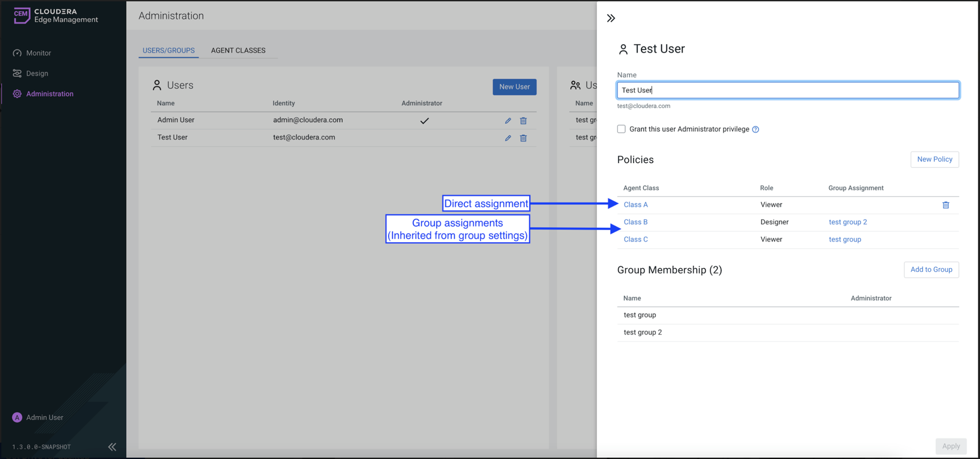The height and width of the screenshot is (459, 980).
Task: Click the edit pencil for Admin User
Action: click(508, 121)
